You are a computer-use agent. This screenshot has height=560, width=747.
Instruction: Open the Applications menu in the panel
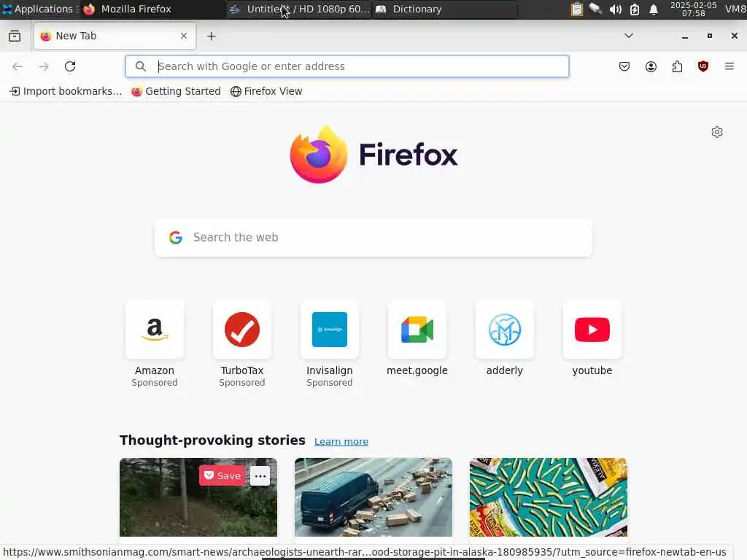[x=40, y=9]
